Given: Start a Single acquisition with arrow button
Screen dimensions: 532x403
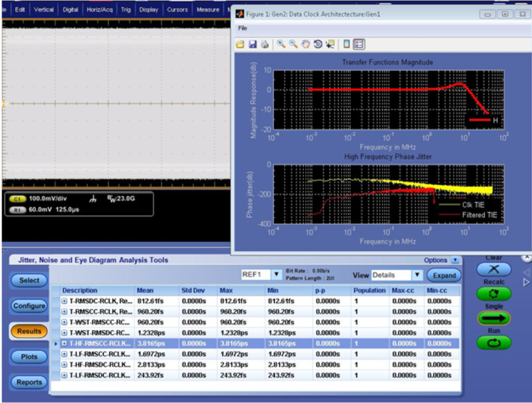Looking at the screenshot, I should tap(494, 318).
